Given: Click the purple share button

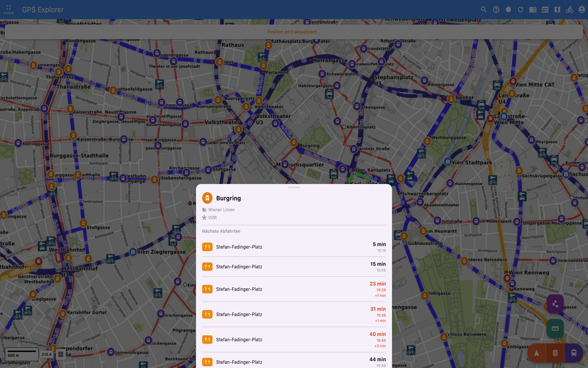Looking at the screenshot, I should click(555, 304).
